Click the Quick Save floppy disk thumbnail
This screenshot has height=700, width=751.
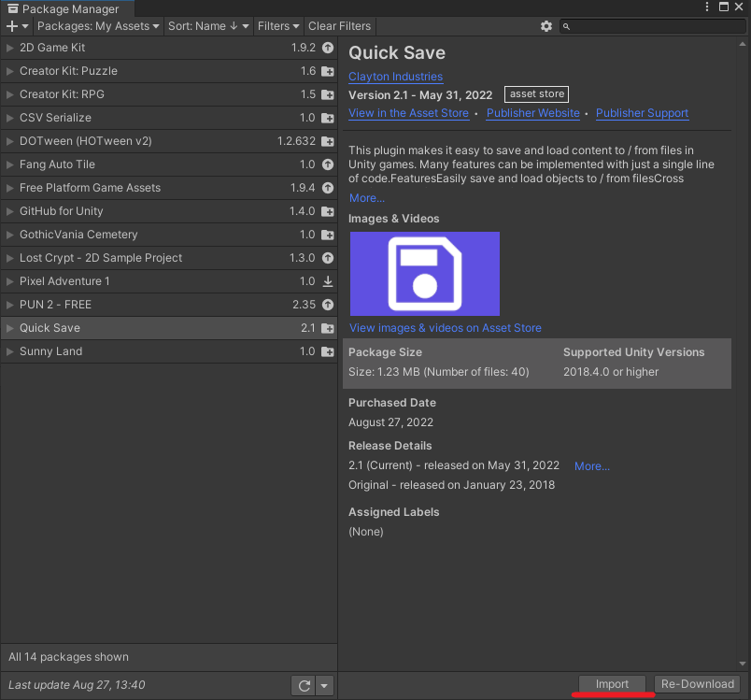tap(425, 274)
